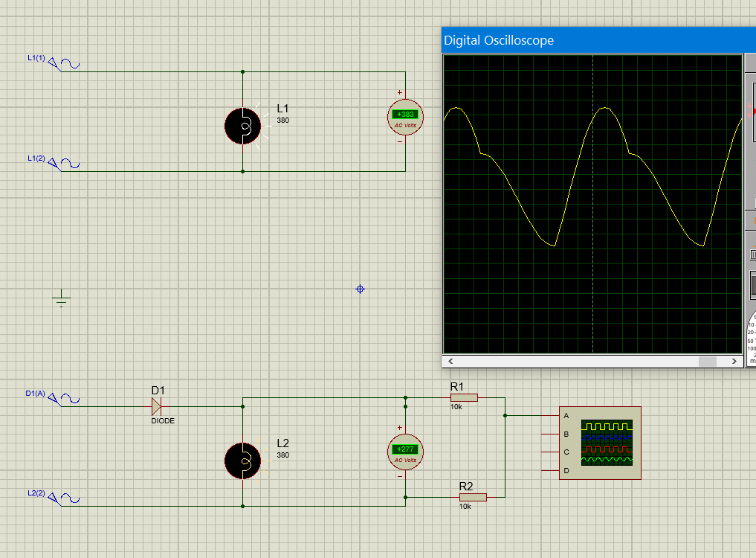756x558 pixels.
Task: Click the oscilloscope instrument component
Action: tap(601, 443)
